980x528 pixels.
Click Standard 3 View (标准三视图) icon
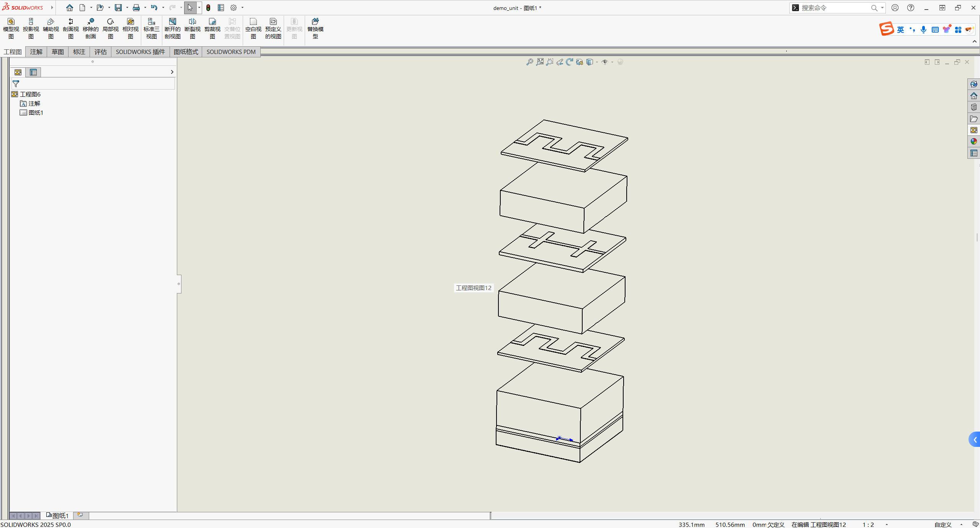(x=151, y=28)
